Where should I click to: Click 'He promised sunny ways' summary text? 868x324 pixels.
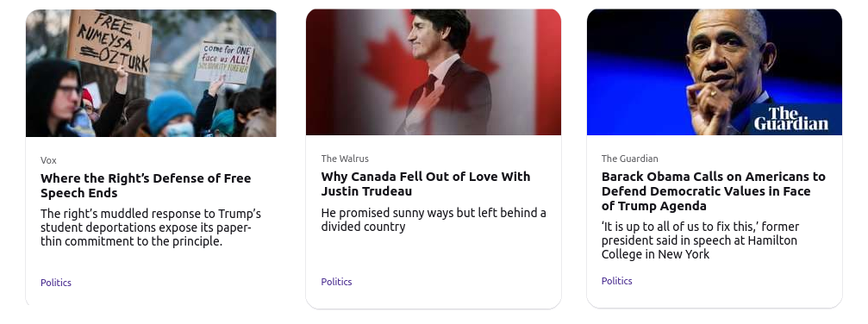[434, 220]
